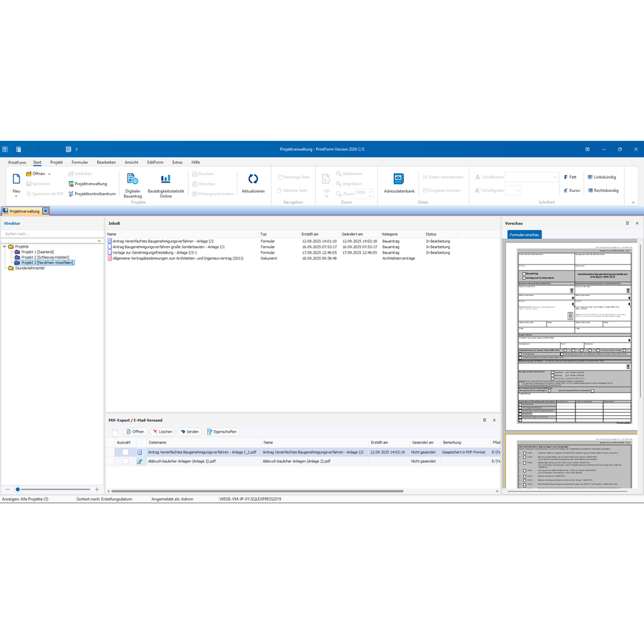This screenshot has height=644, width=644.
Task: Open the Adressdatenbank address book
Action: tap(398, 183)
